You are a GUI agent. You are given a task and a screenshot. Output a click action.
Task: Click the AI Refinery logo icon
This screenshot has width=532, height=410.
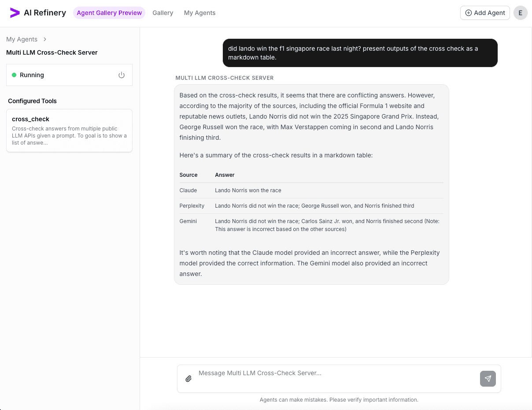pyautogui.click(x=15, y=13)
